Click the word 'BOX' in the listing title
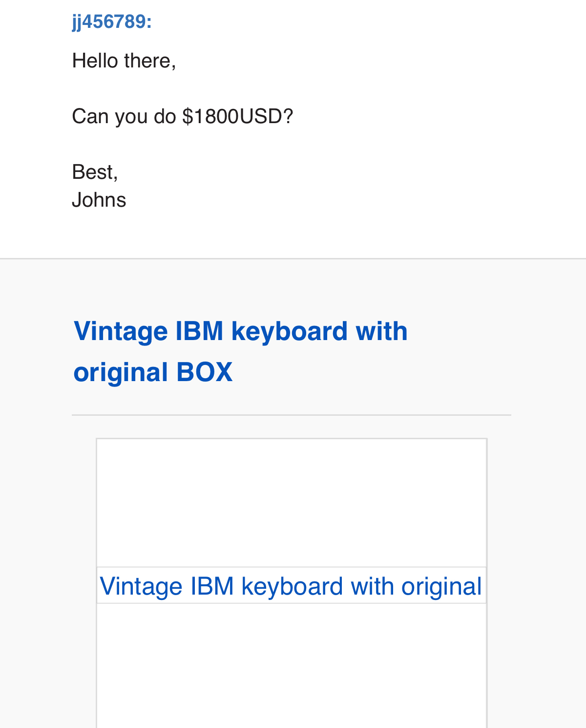This screenshot has height=728, width=586. pyautogui.click(x=204, y=372)
